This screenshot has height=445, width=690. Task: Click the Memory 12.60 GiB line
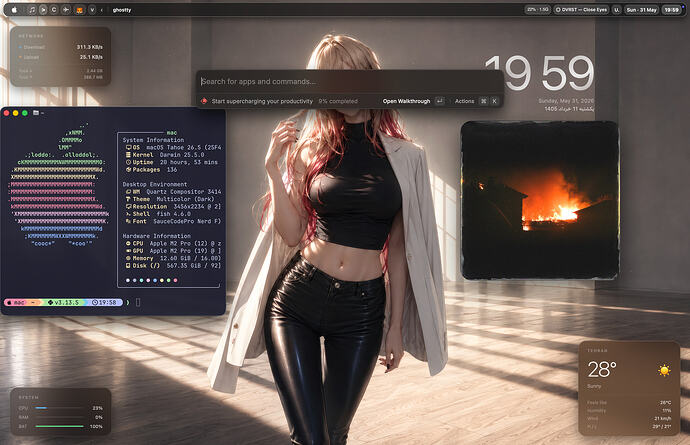(x=173, y=258)
